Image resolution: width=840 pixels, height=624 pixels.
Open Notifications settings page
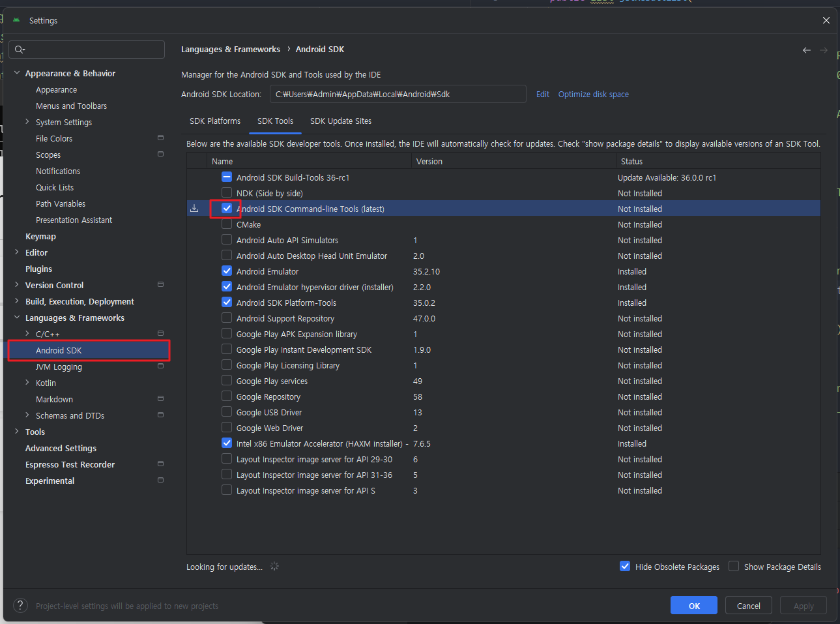[58, 171]
